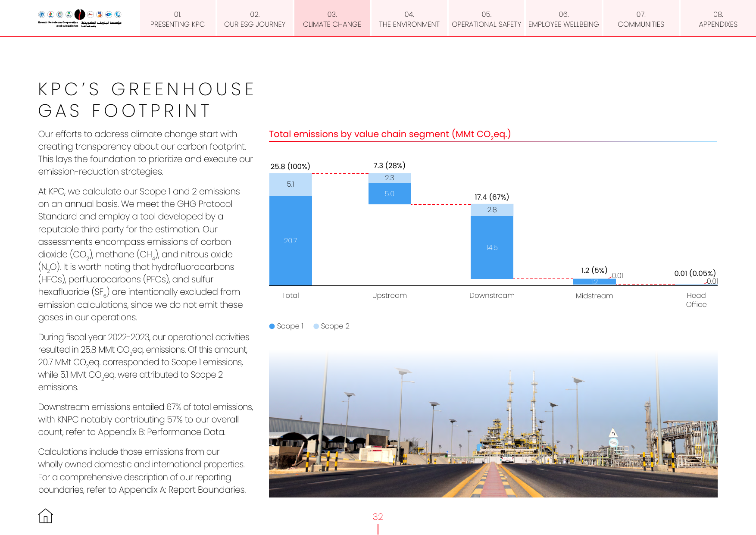The height and width of the screenshot is (535, 756).
Task: Switch to 06. Employee Wellbeing tab
Action: click(x=563, y=18)
